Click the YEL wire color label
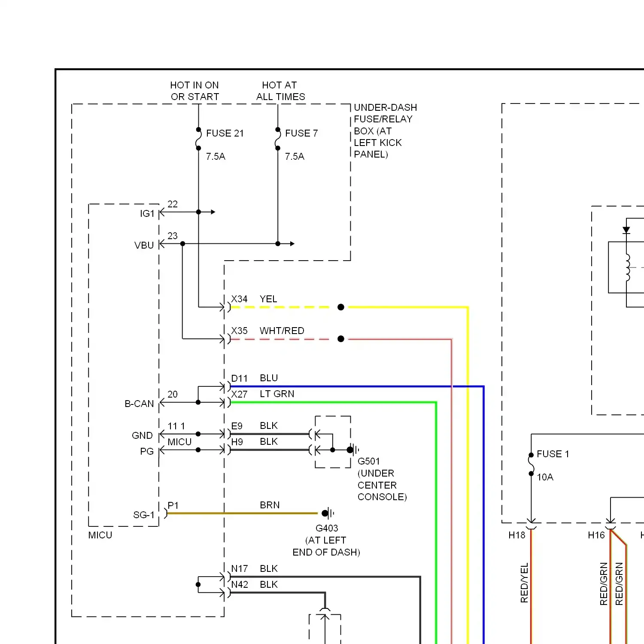Image resolution: width=644 pixels, height=644 pixels. (268, 299)
